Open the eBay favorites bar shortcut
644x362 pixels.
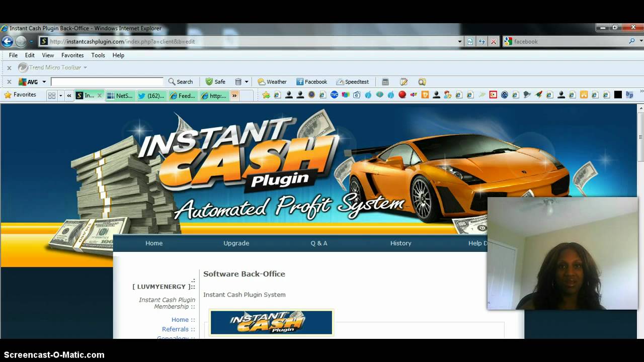pos(414,95)
